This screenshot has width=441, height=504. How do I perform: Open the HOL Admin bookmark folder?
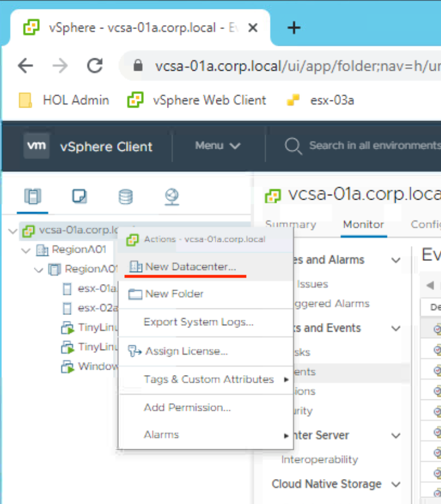64,100
